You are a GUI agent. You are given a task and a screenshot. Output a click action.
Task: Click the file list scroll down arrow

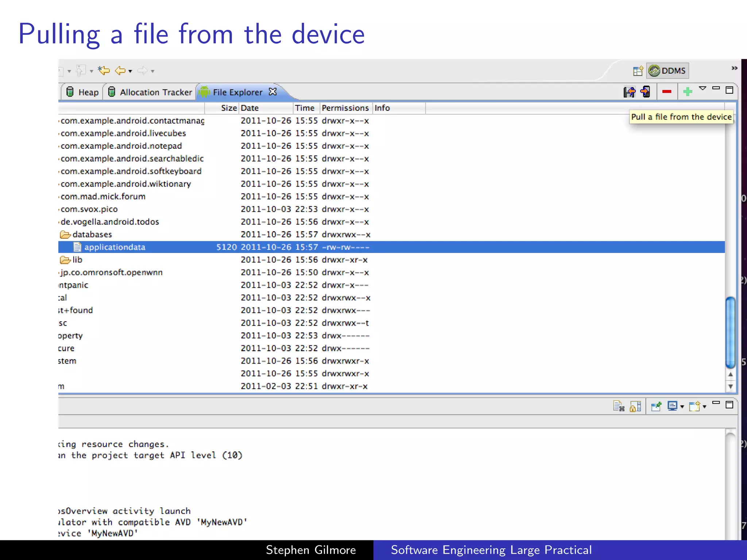(731, 386)
